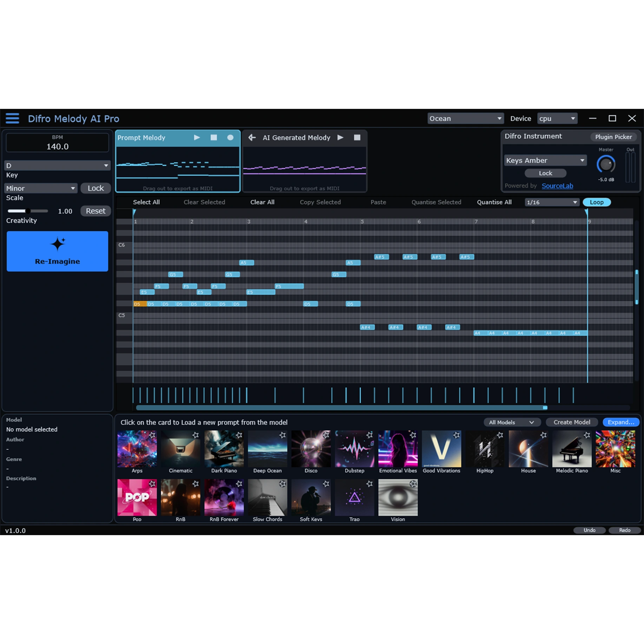Open the Key dropdown set to D
Screen dimensions: 644x644
57,165
